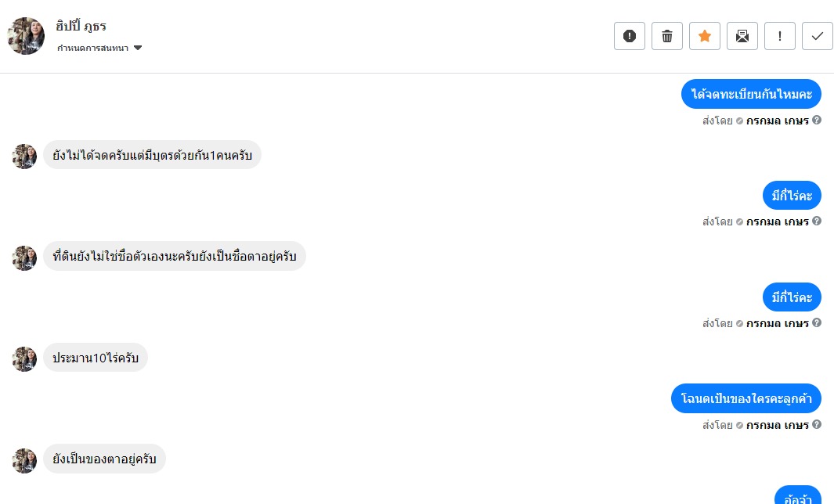
Task: Click the avatar beside ยังไม่ได้จดครับ message
Action: pyautogui.click(x=25, y=157)
